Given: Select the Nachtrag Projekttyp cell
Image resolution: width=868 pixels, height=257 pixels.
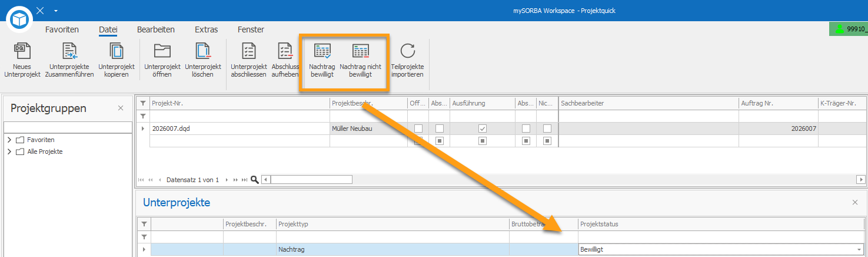Looking at the screenshot, I should tap(393, 250).
